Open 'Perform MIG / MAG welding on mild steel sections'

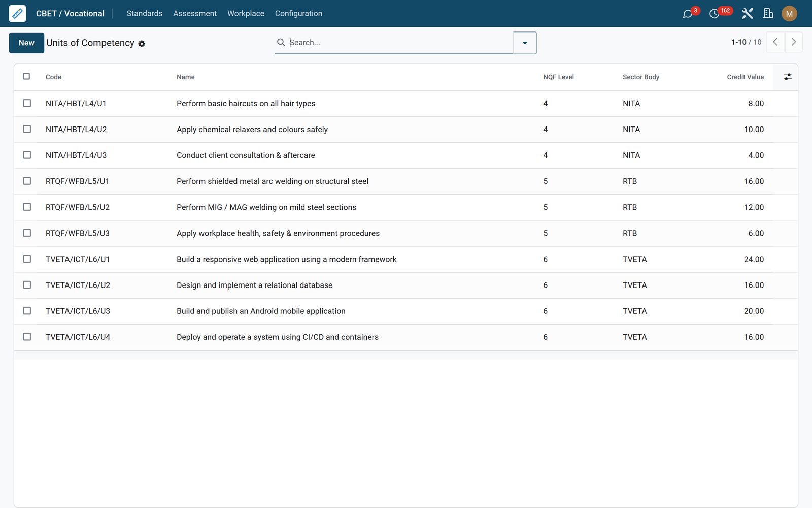[266, 207]
